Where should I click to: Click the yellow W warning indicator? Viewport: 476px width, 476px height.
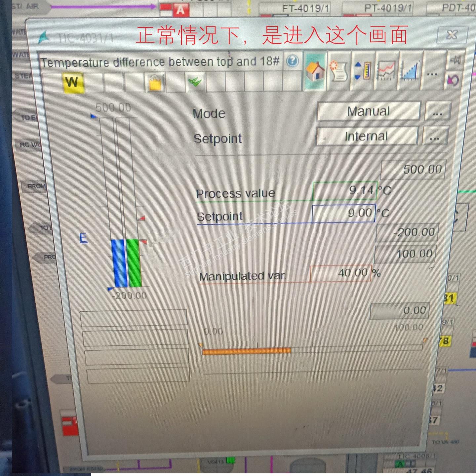73,82
